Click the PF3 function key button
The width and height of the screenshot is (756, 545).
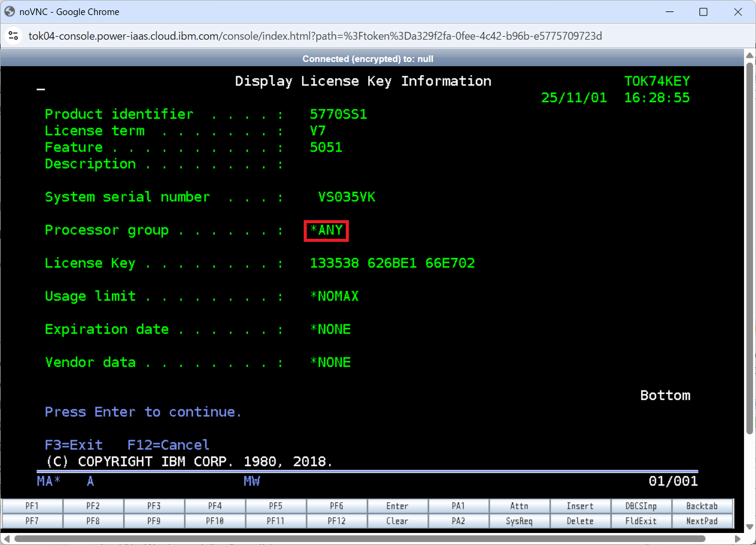pos(154,506)
